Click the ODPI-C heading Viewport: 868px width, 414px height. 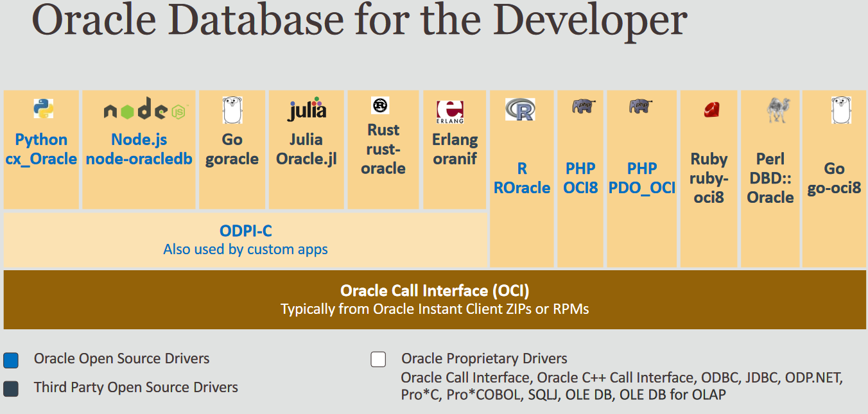pos(246,231)
